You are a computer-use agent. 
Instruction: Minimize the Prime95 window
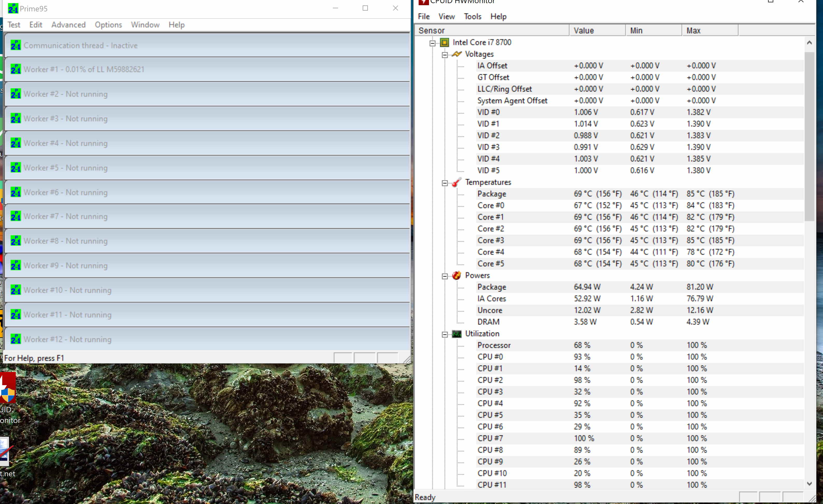click(x=336, y=8)
